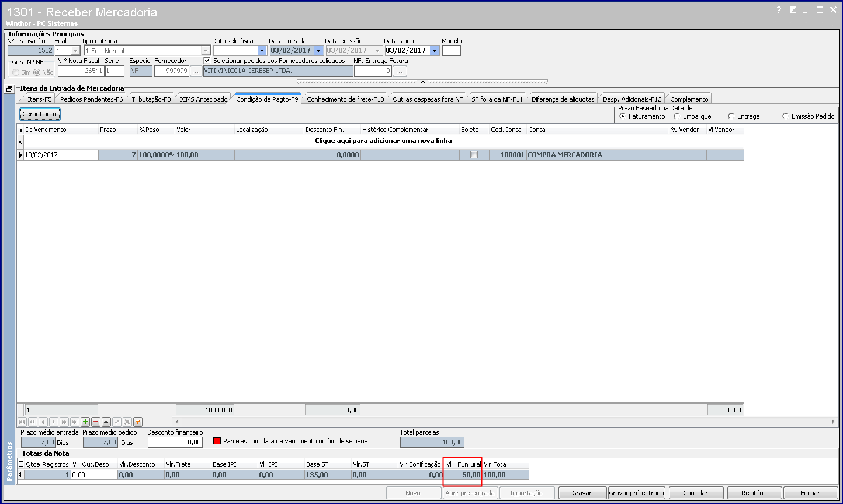
Task: Open Data entrada date picker
Action: point(318,51)
